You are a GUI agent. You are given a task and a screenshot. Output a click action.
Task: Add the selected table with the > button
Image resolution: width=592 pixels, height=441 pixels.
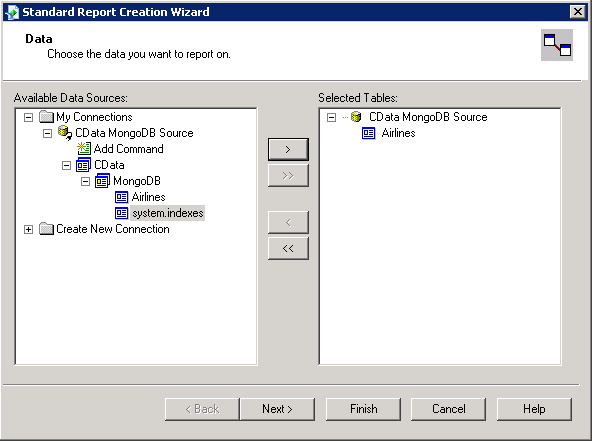click(288, 150)
